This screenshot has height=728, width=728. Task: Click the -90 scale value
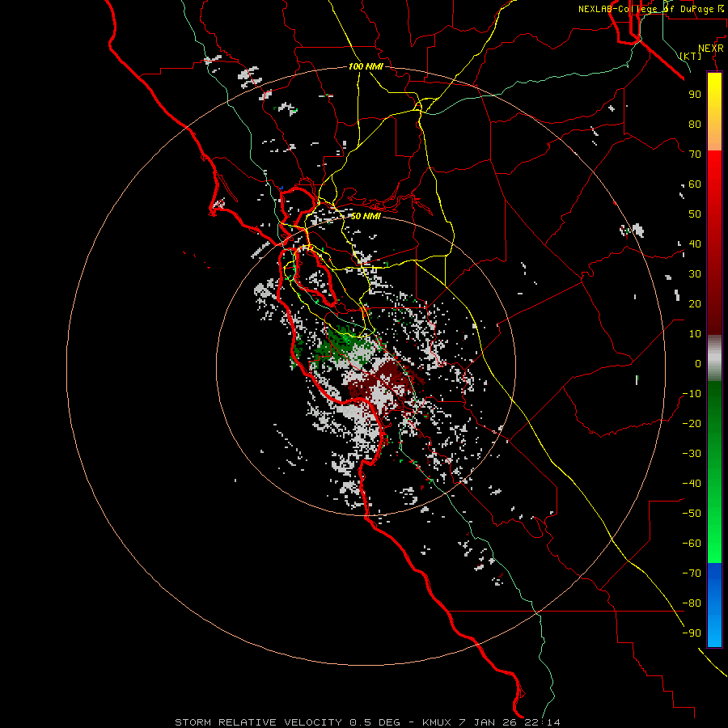coord(692,633)
